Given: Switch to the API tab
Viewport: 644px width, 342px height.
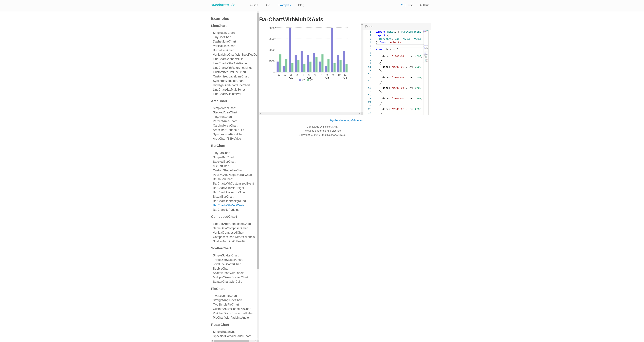Looking at the screenshot, I should point(268,5).
